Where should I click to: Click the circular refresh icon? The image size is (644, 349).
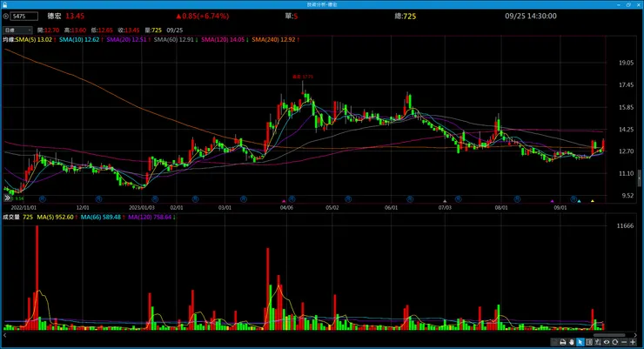pos(614,342)
